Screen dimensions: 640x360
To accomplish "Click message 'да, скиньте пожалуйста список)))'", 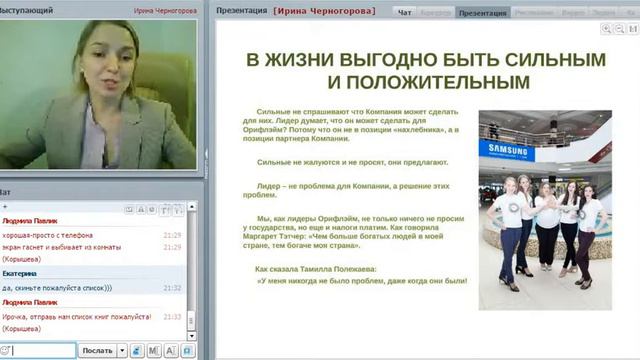I will pos(57,288).
